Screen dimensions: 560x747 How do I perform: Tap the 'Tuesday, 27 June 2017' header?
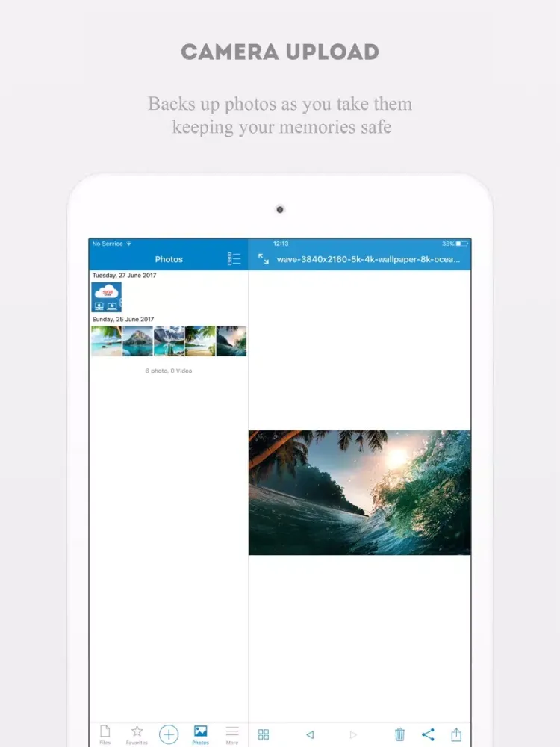(x=124, y=276)
